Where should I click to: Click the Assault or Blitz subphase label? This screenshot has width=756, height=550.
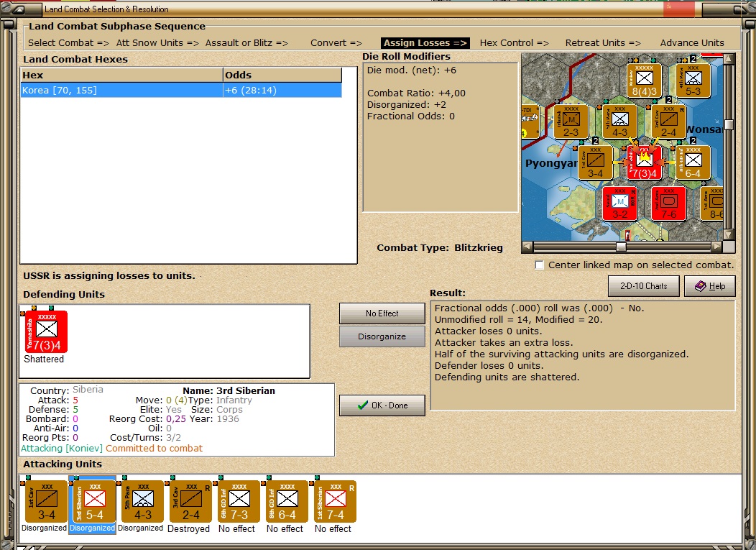tap(246, 42)
